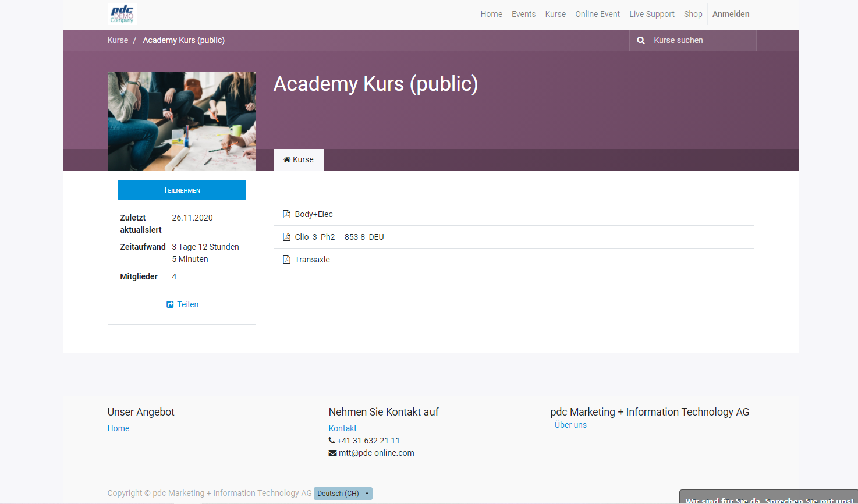Click the home icon in Kurse tab
The image size is (858, 504).
286,159
